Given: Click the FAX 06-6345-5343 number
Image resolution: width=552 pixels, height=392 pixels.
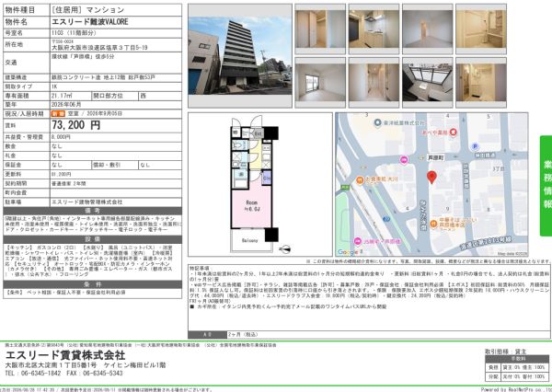Looking at the screenshot, I should (95, 374).
